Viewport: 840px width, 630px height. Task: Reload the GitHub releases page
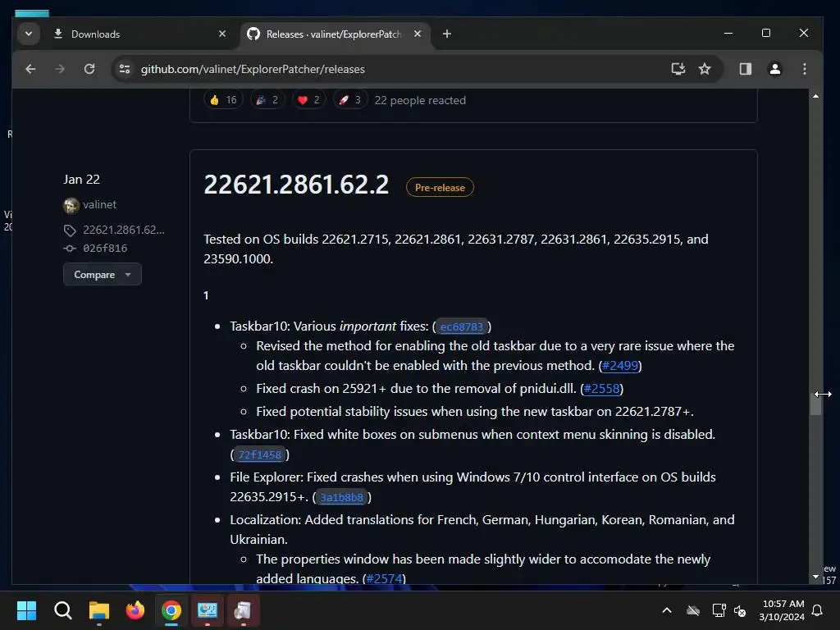(x=89, y=69)
